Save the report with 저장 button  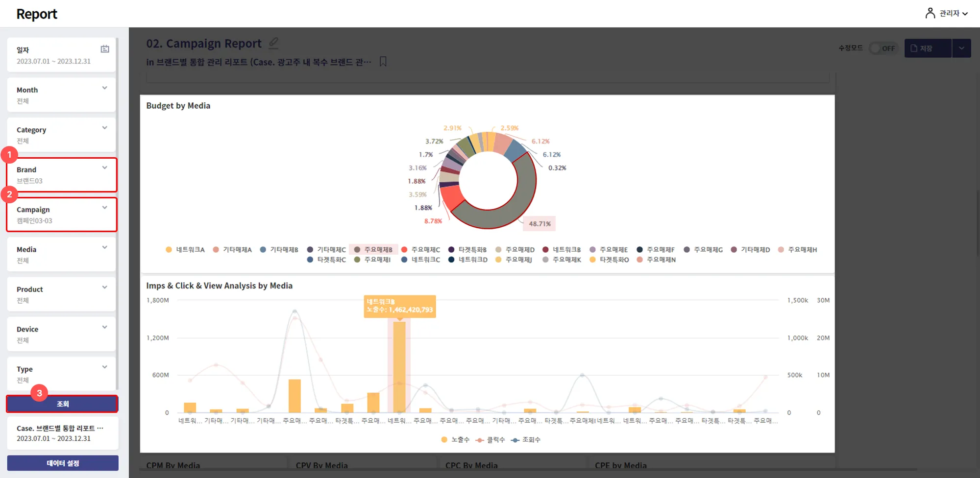[x=928, y=48]
